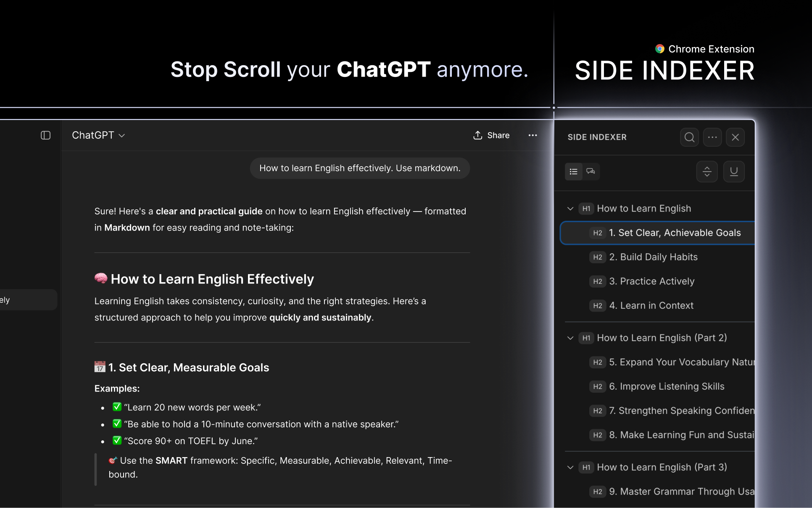Open Side Indexer search

click(x=689, y=137)
